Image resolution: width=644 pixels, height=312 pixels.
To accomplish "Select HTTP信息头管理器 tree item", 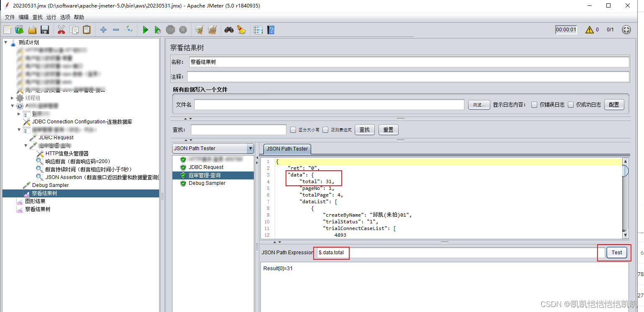I will click(x=67, y=153).
